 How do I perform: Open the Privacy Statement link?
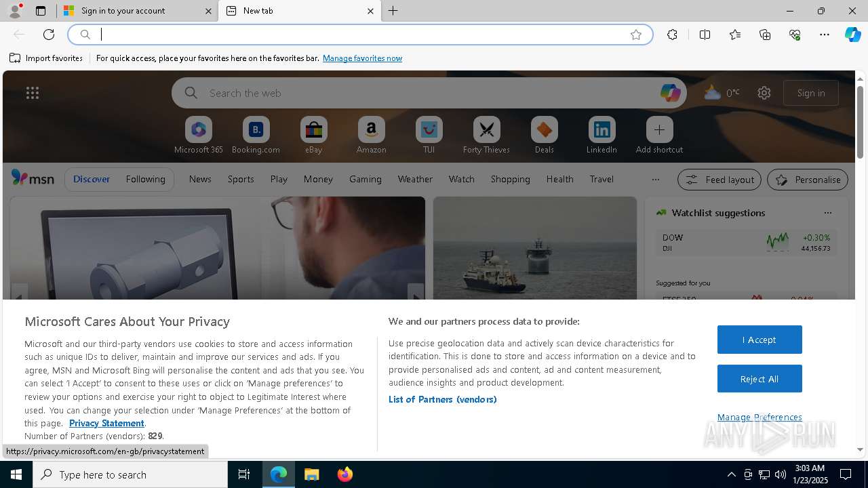click(106, 423)
